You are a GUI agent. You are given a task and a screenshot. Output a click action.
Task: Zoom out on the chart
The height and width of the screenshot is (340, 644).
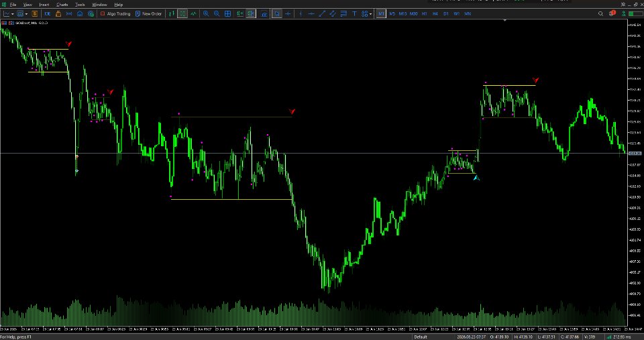tap(217, 13)
